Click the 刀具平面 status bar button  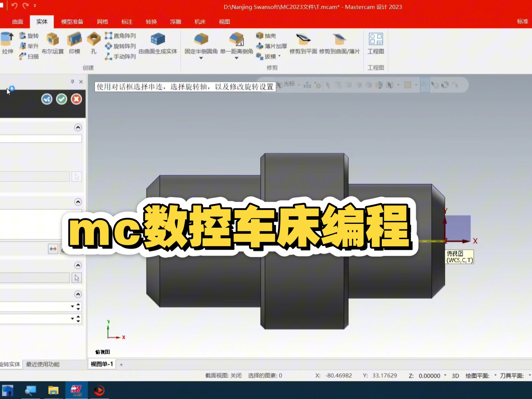point(512,376)
